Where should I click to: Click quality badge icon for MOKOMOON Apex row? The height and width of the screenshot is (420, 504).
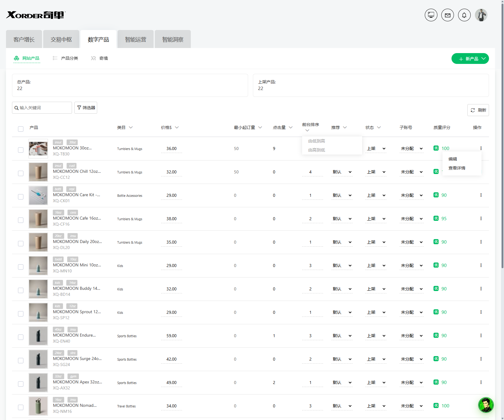[x=436, y=382]
